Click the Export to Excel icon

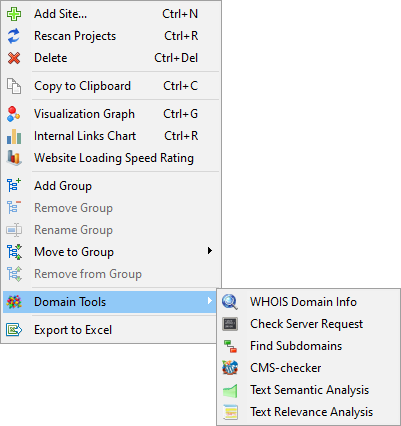pyautogui.click(x=14, y=330)
